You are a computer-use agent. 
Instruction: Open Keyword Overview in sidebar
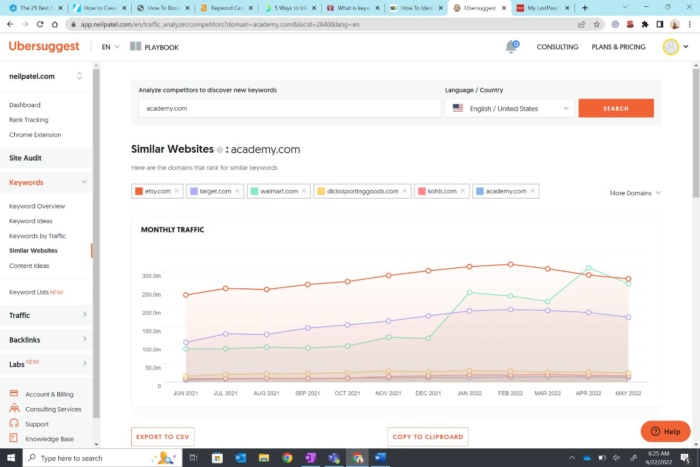coord(37,206)
